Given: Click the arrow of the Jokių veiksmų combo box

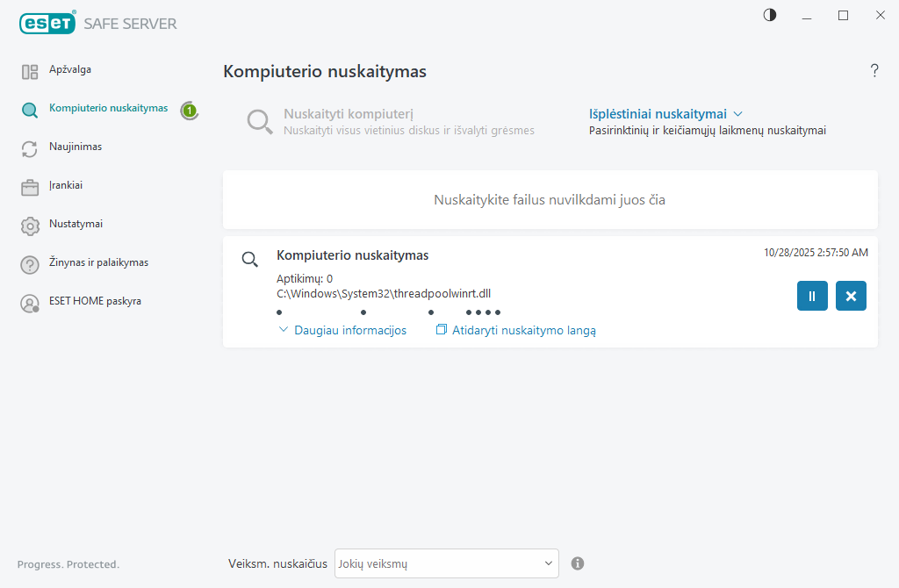Looking at the screenshot, I should click(548, 563).
